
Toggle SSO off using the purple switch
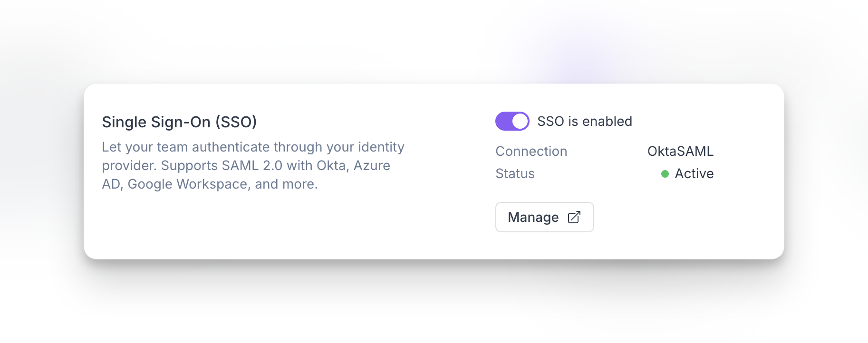(x=512, y=121)
